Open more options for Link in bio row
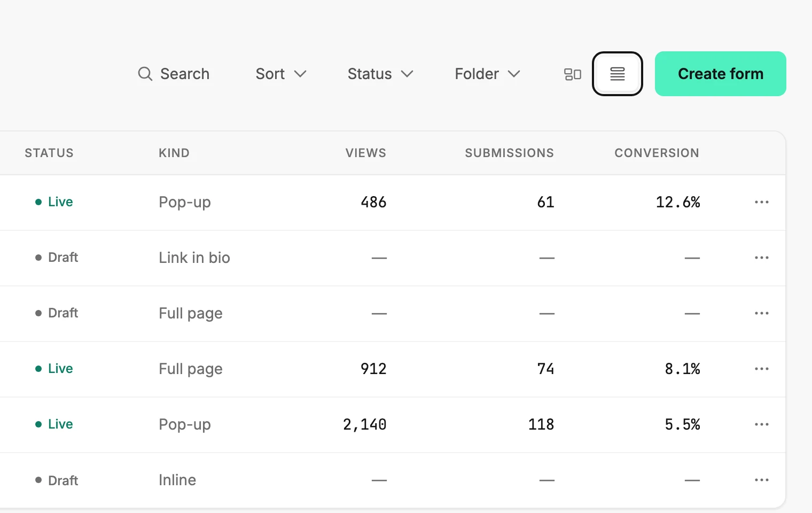This screenshot has height=513, width=812. (x=762, y=258)
